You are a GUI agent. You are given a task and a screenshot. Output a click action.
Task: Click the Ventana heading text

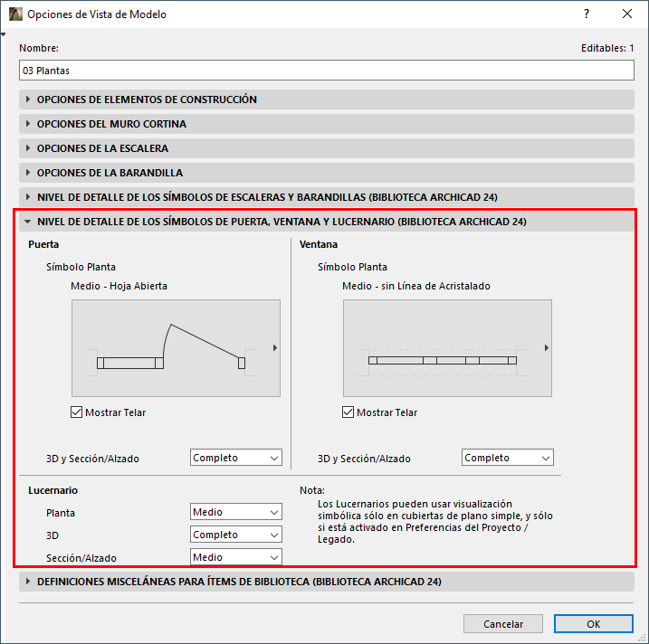tap(319, 244)
